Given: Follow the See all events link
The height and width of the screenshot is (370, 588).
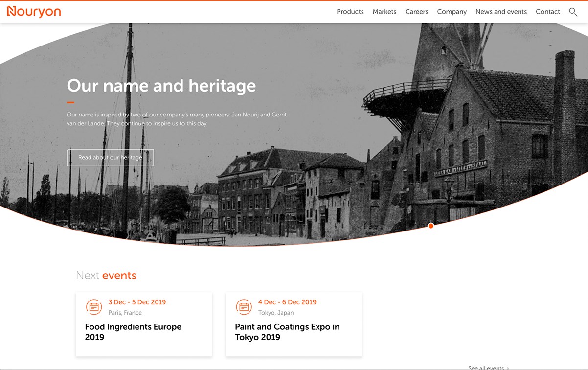Looking at the screenshot, I should pos(488,368).
